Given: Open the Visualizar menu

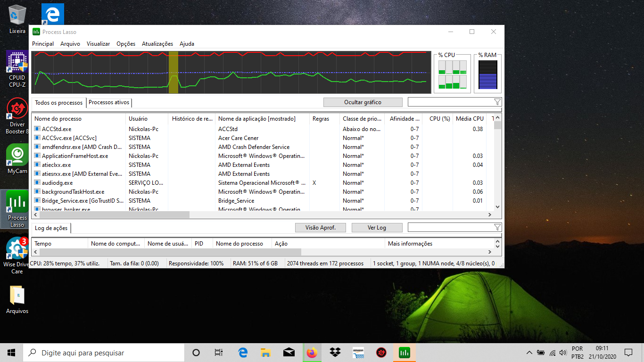Looking at the screenshot, I should point(98,44).
